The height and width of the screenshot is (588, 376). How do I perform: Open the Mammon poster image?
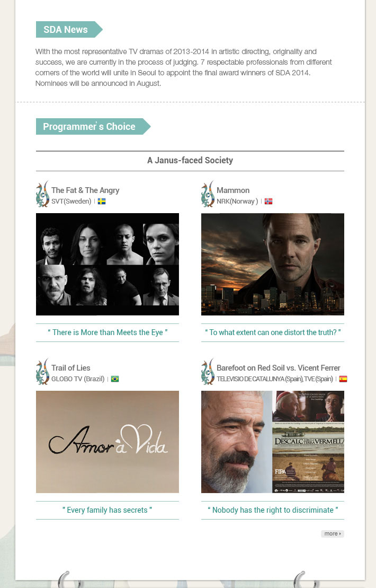[273, 265]
